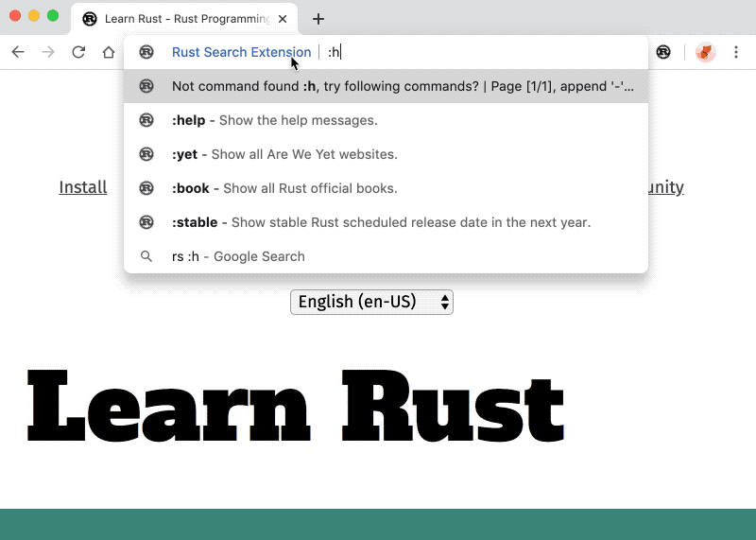Click the magnifier icon beside Google Search
This screenshot has width=756, height=540.
[146, 256]
